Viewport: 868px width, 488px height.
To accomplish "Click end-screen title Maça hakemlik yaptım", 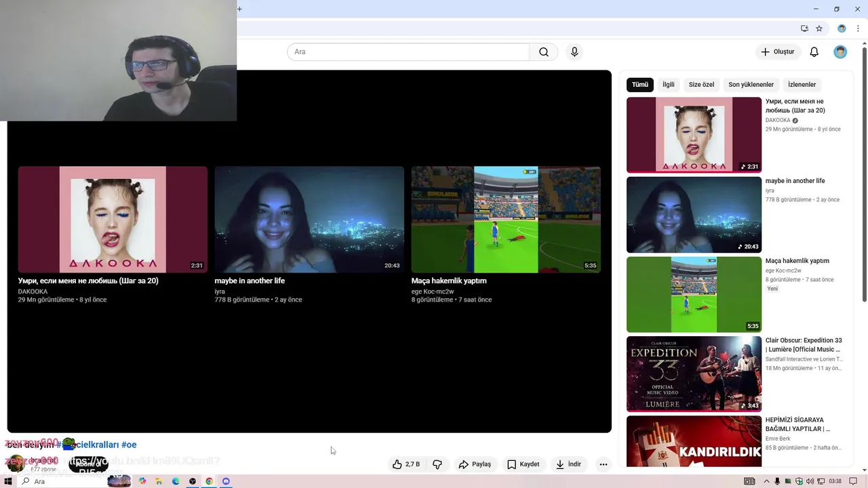I will [449, 281].
